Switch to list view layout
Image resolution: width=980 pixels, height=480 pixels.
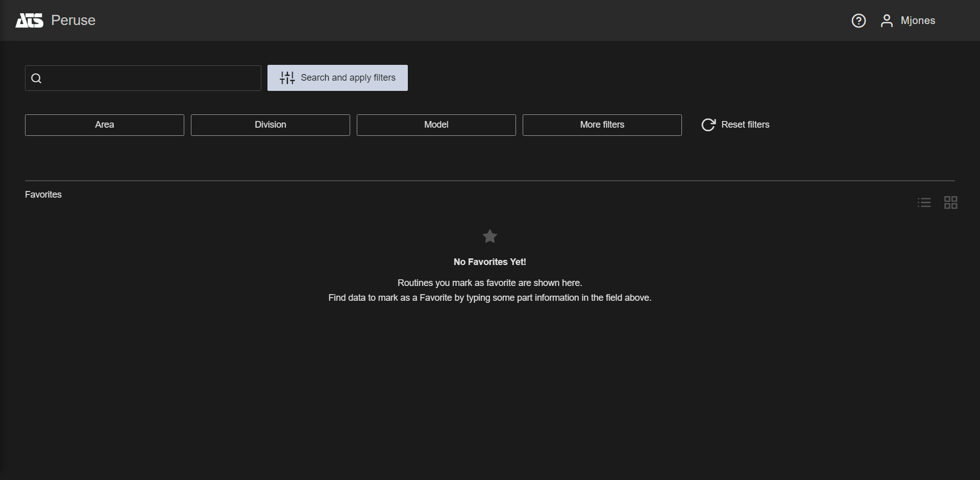pyautogui.click(x=924, y=203)
